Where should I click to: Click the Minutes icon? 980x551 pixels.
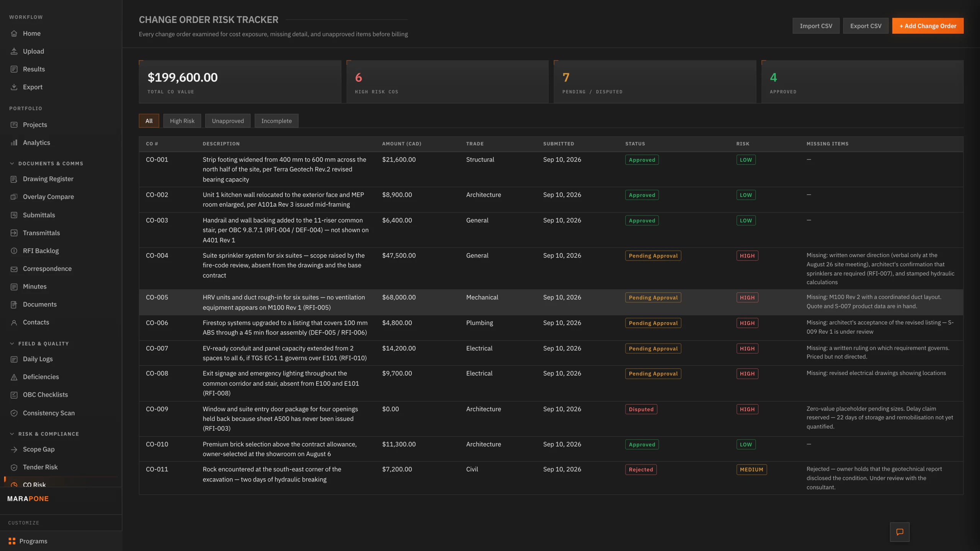tap(14, 287)
